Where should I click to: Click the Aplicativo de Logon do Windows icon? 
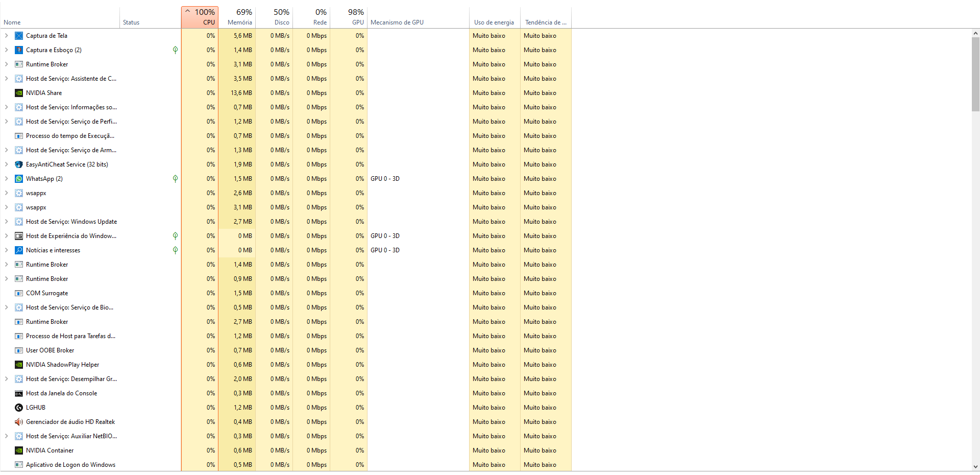(19, 465)
